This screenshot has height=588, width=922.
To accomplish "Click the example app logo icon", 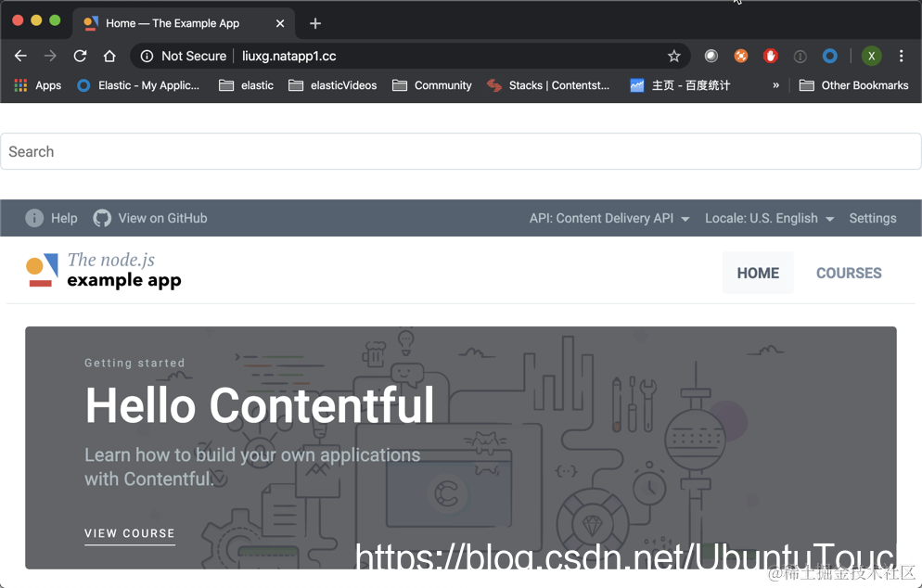I will coord(43,271).
